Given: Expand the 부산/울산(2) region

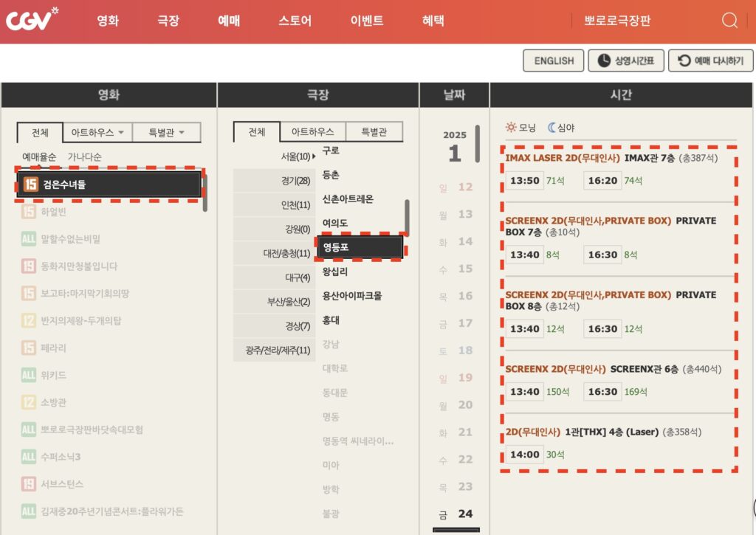Looking at the screenshot, I should (x=275, y=302).
